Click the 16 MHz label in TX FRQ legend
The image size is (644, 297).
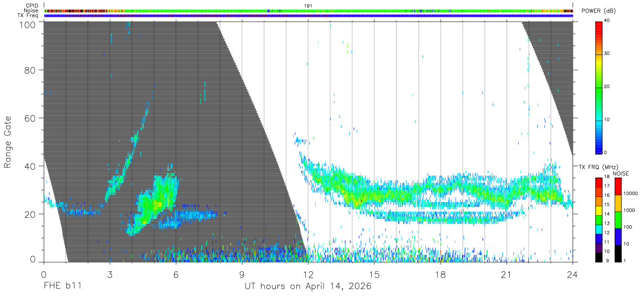[607, 195]
